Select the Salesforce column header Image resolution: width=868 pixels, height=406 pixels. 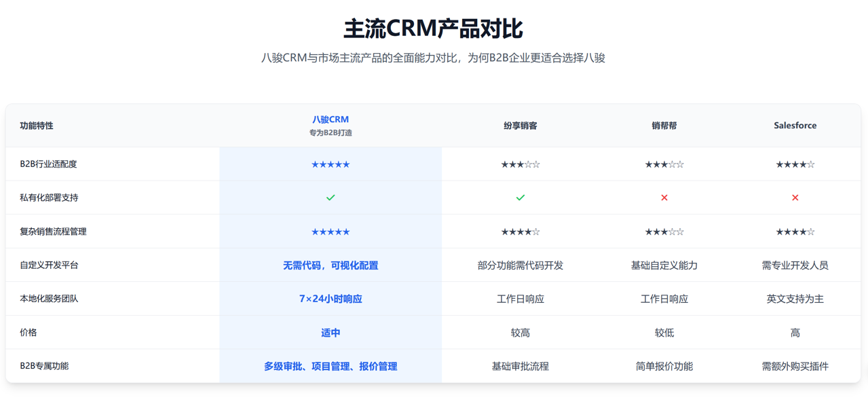pyautogui.click(x=795, y=126)
